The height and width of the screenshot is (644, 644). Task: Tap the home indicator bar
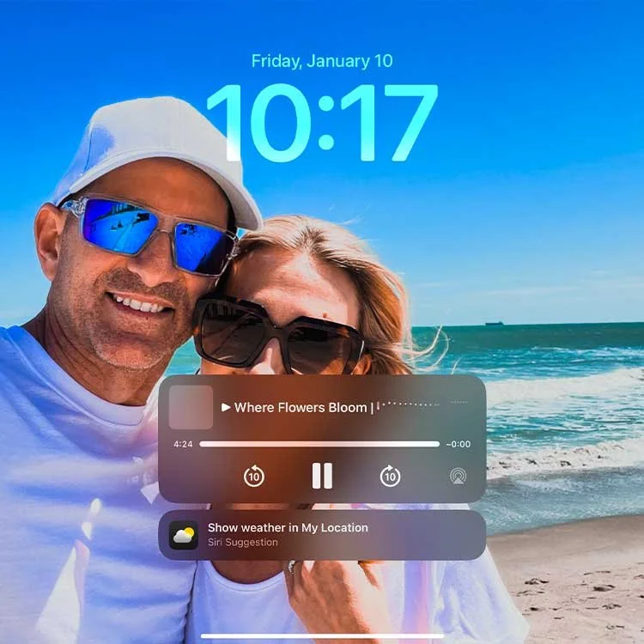[x=322, y=635]
